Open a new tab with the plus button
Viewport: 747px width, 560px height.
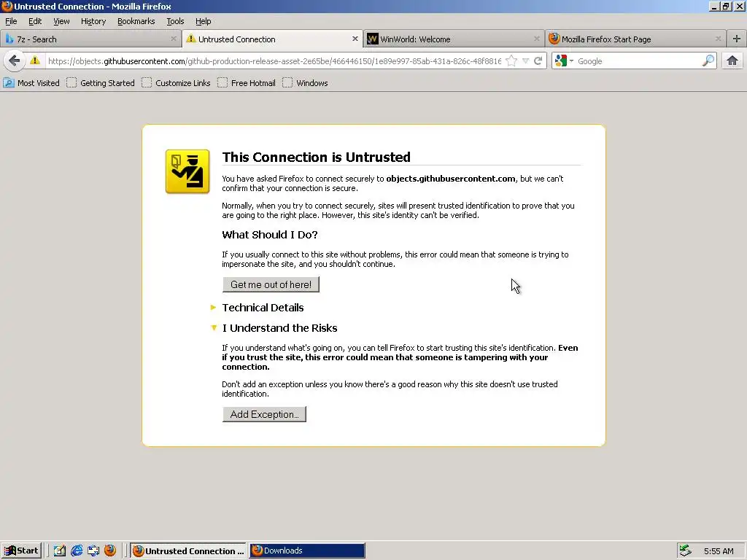click(737, 39)
